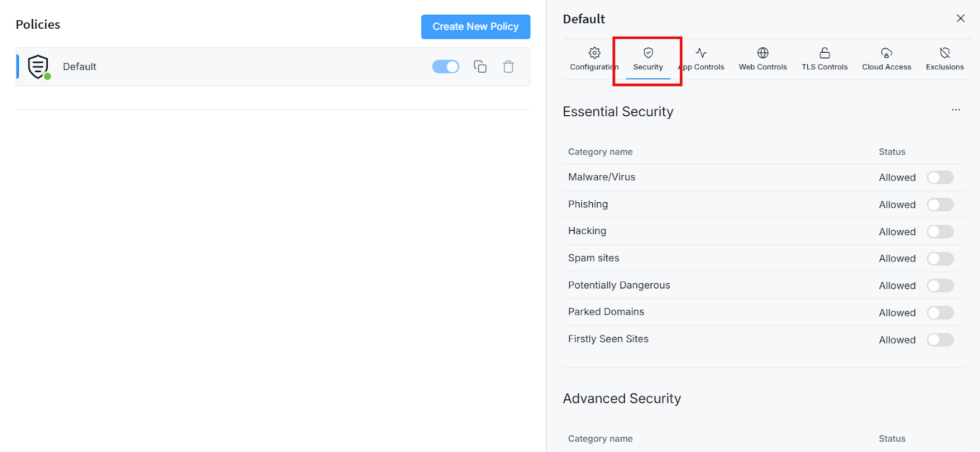Duplicate the Default policy with copy icon
The height and width of the screenshot is (452, 980).
coord(480,67)
